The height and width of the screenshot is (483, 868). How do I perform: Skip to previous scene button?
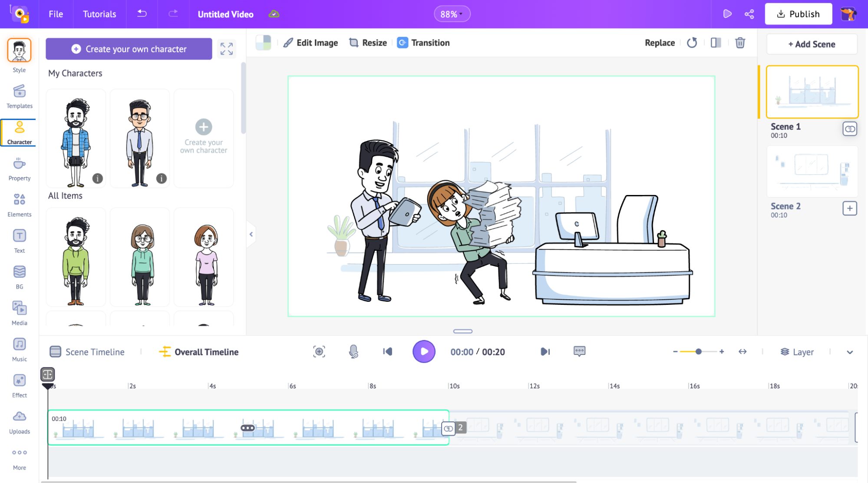pos(387,351)
